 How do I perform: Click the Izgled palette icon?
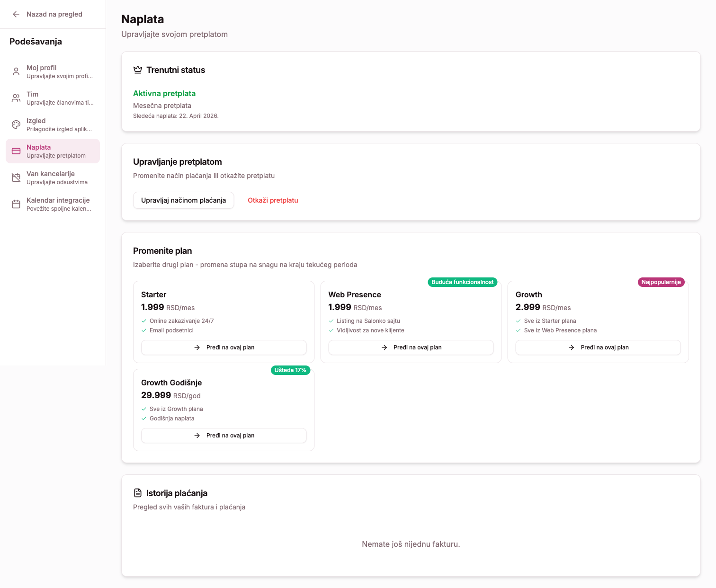click(16, 125)
